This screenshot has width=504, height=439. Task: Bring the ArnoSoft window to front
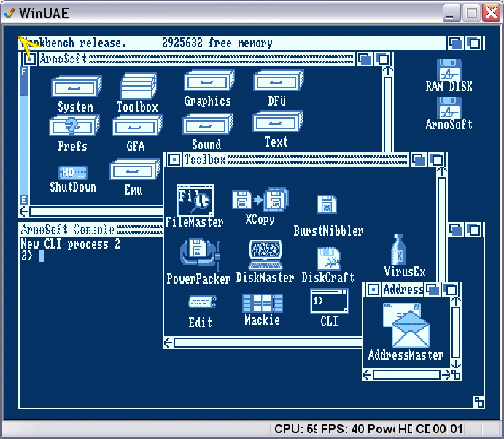(382, 60)
